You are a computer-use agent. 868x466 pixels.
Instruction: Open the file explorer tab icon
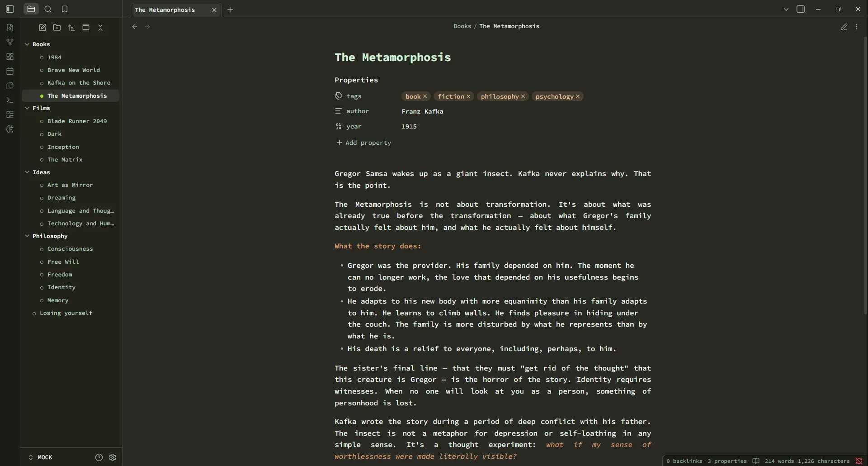(31, 9)
